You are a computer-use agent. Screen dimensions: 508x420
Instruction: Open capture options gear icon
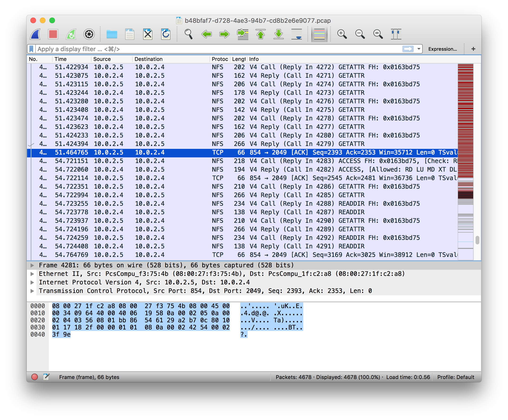(x=89, y=34)
